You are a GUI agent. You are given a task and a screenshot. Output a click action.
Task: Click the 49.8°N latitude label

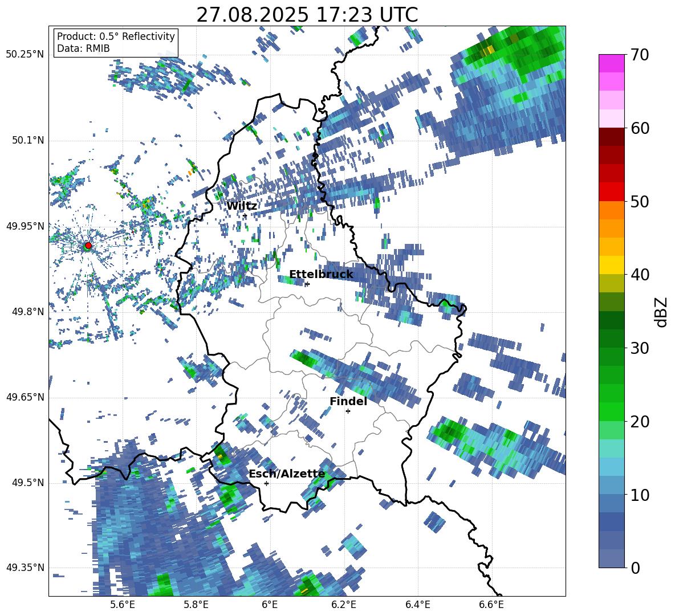coord(28,312)
